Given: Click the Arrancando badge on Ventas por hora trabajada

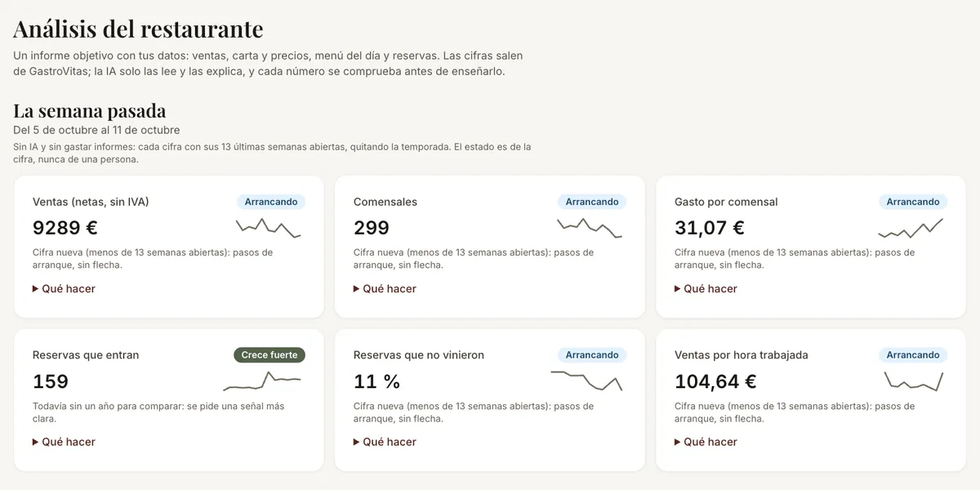Looking at the screenshot, I should [913, 355].
